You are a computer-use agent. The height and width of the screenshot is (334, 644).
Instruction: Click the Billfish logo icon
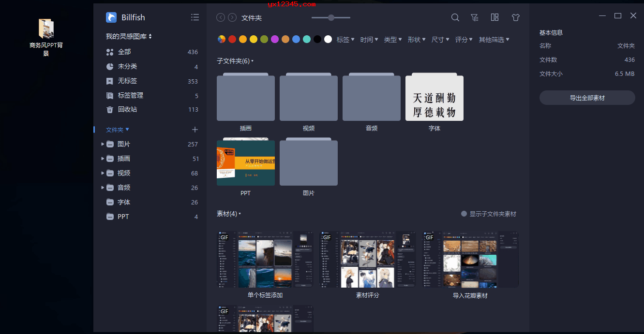click(x=111, y=17)
